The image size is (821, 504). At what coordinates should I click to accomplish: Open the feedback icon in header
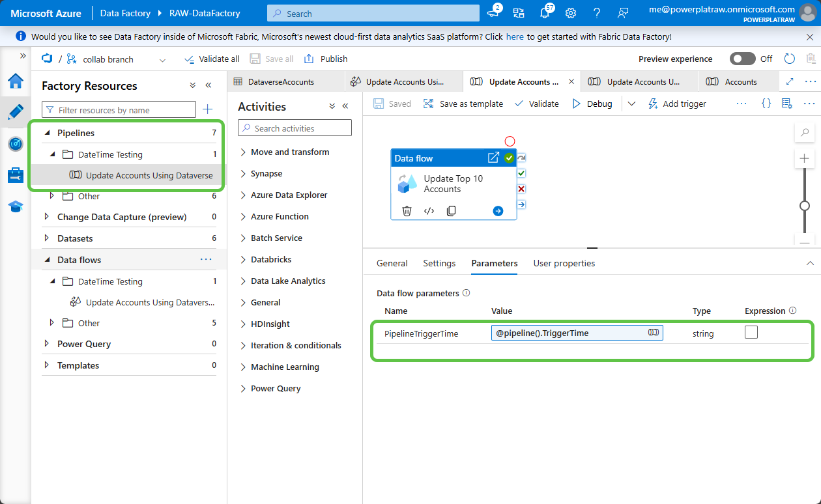coord(624,13)
